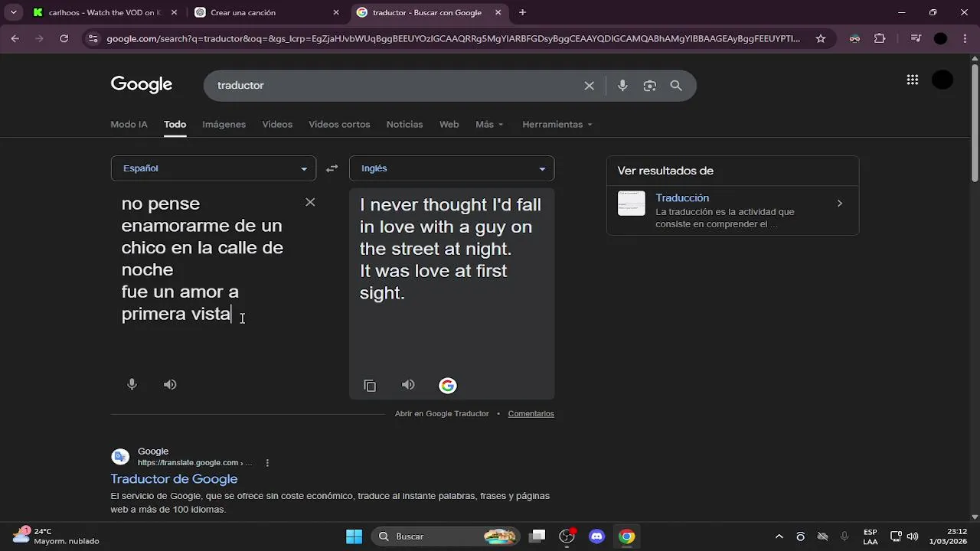Open the Google apps grid

(x=912, y=80)
